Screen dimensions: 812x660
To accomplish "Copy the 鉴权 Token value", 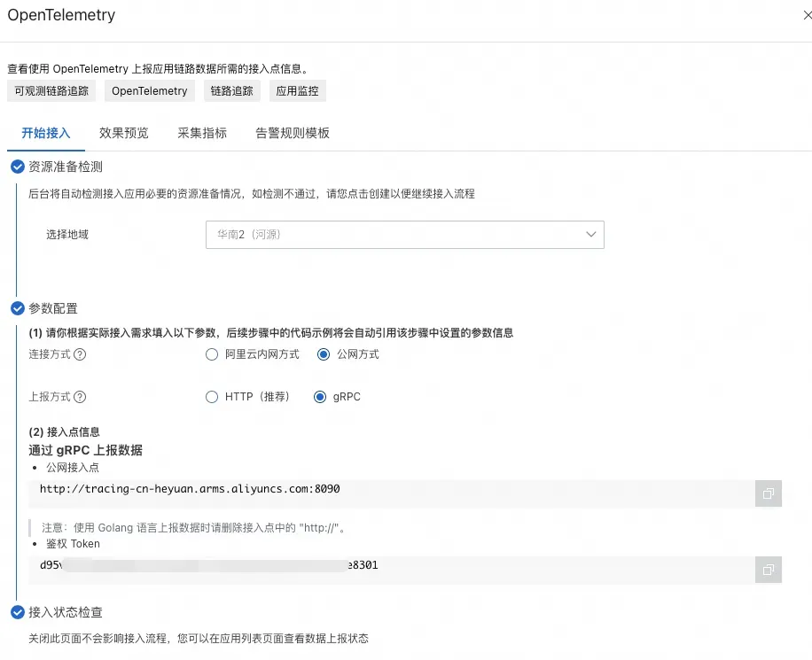I will 768,570.
